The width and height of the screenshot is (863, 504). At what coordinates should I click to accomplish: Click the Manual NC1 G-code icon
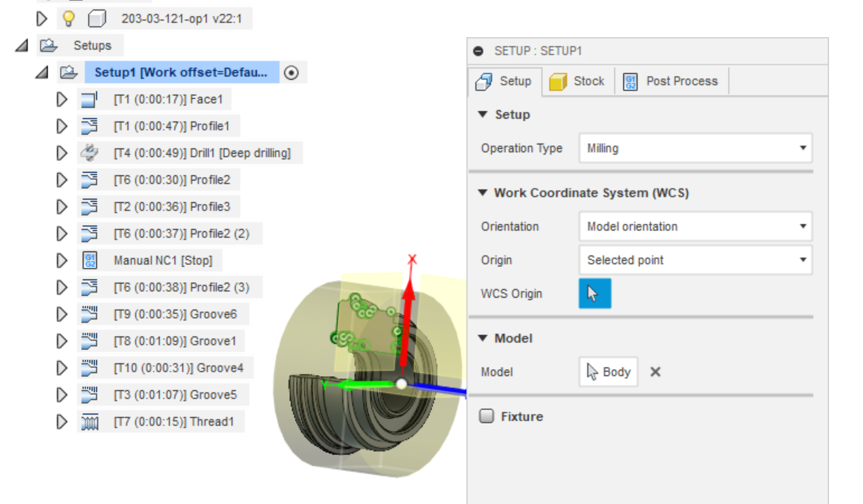(90, 260)
